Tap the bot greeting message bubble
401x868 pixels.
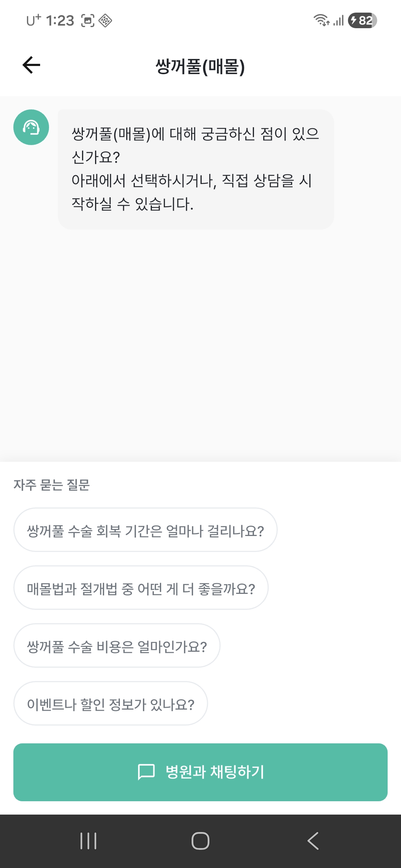click(x=196, y=169)
